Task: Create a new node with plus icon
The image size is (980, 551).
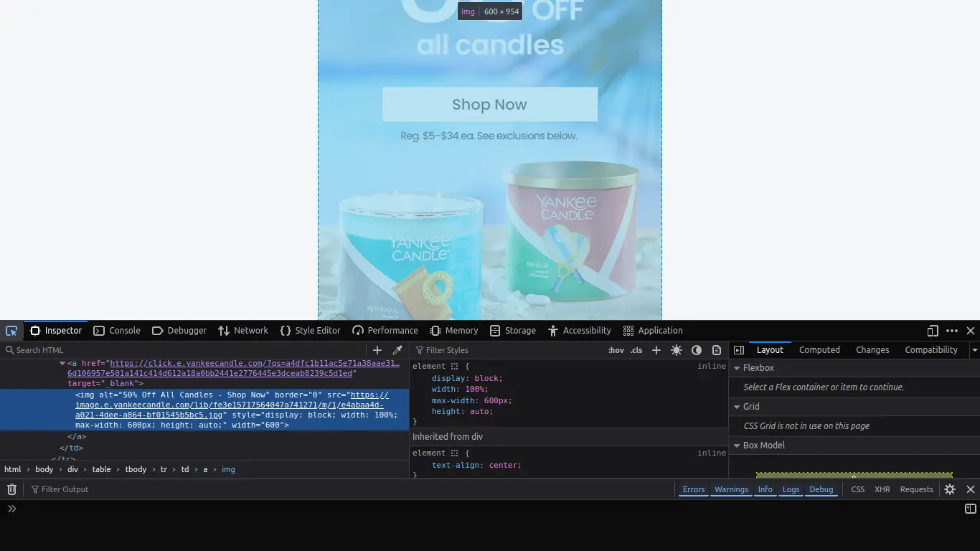Action: click(377, 350)
